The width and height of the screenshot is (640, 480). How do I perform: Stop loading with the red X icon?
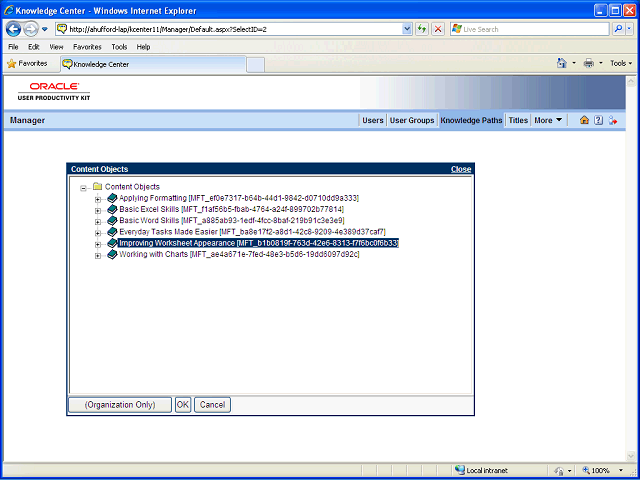pos(438,29)
